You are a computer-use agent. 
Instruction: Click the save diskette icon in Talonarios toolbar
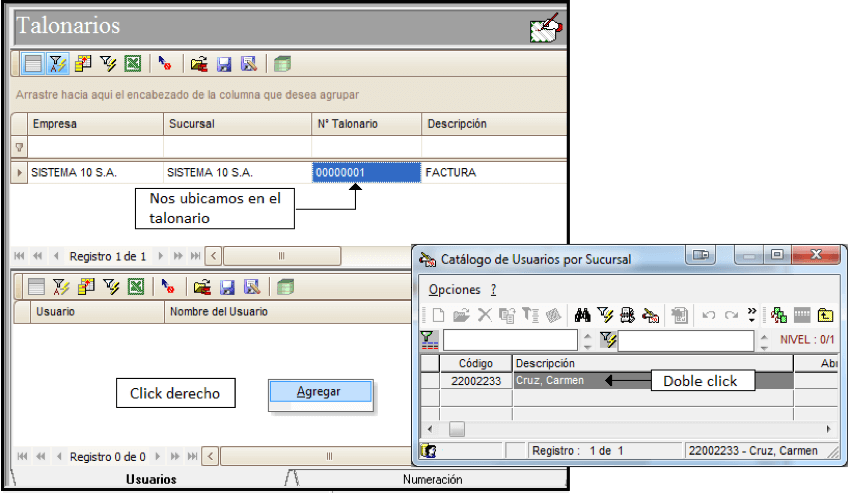[224, 64]
